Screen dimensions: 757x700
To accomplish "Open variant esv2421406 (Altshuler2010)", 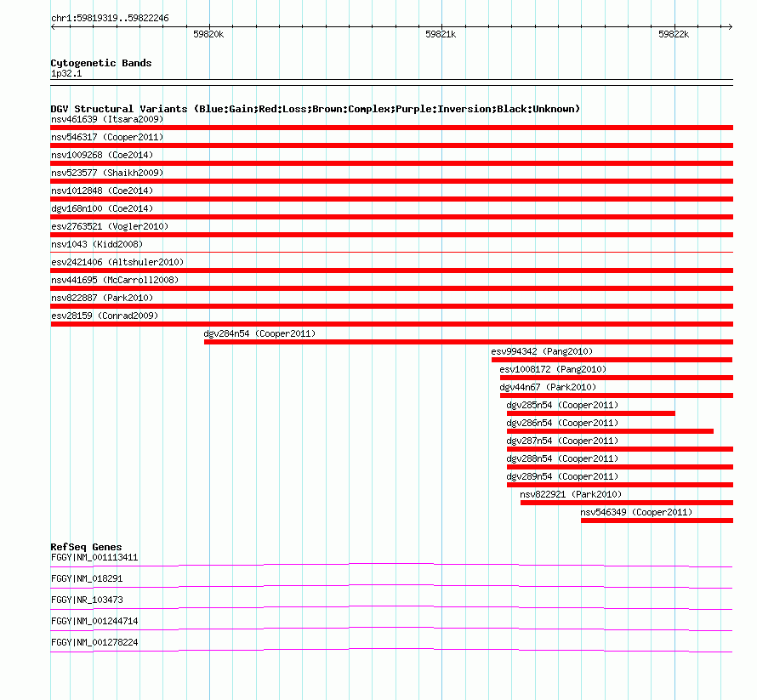I will coord(117,262).
